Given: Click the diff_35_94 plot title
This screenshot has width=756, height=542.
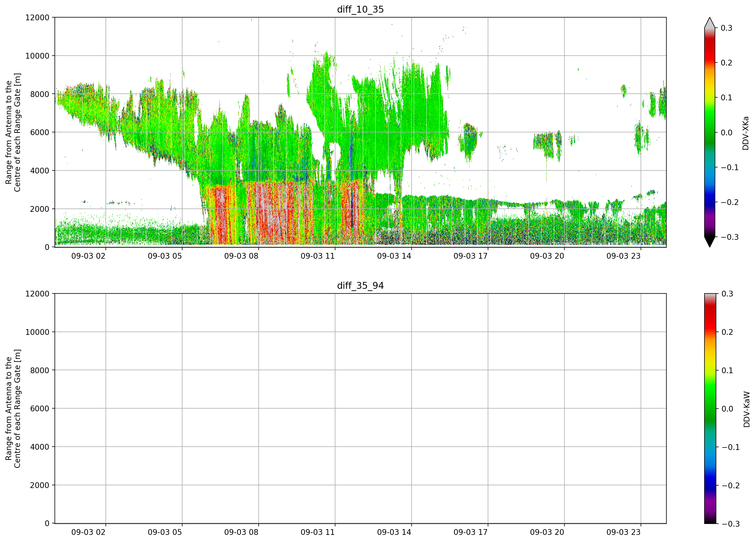Looking at the screenshot, I should [x=360, y=286].
